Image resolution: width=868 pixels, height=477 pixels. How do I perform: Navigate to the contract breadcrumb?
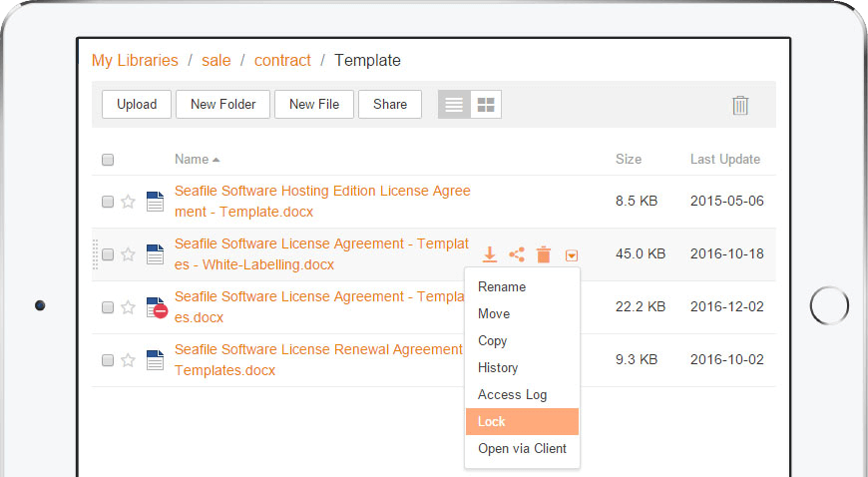pos(282,60)
